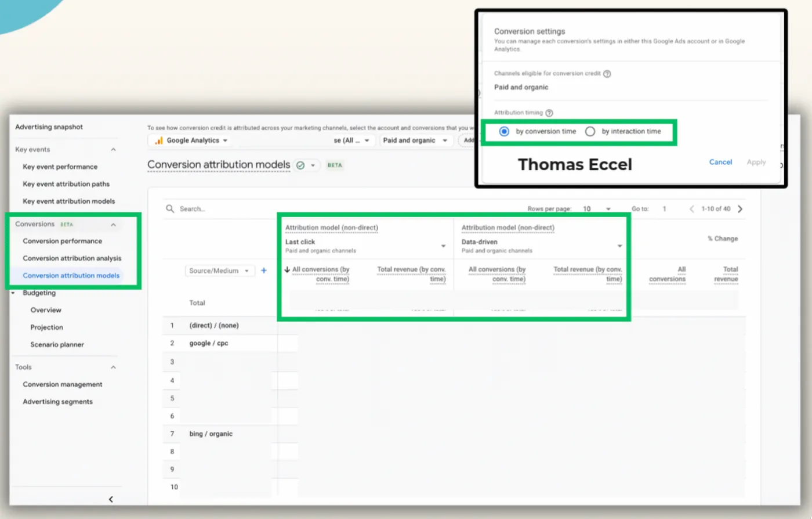
Task: Open Advertising snapshot
Action: (49, 127)
